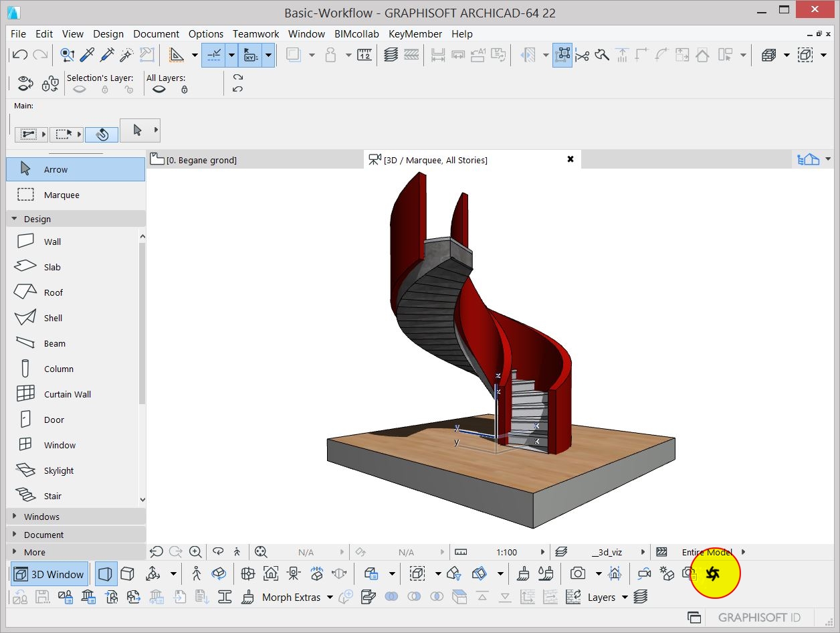Image resolution: width=840 pixels, height=633 pixels.
Task: Open the File menu
Action: coord(18,33)
